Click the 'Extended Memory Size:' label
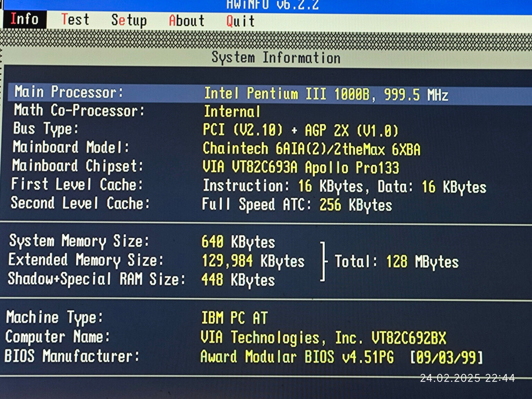Image resolution: width=532 pixels, height=399 pixels. pos(86,260)
